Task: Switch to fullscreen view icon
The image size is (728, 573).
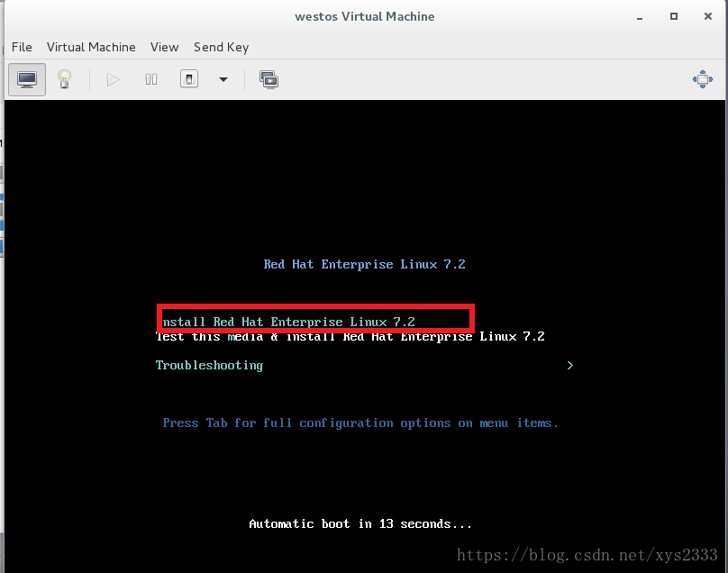Action: tap(703, 79)
